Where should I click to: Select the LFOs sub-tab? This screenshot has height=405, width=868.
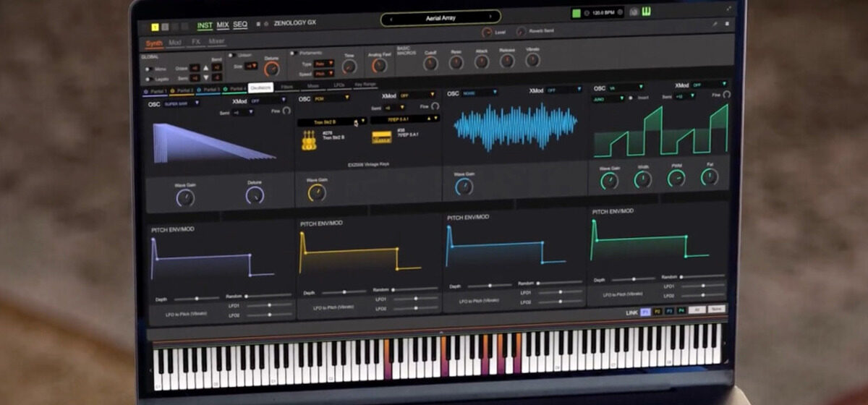339,85
